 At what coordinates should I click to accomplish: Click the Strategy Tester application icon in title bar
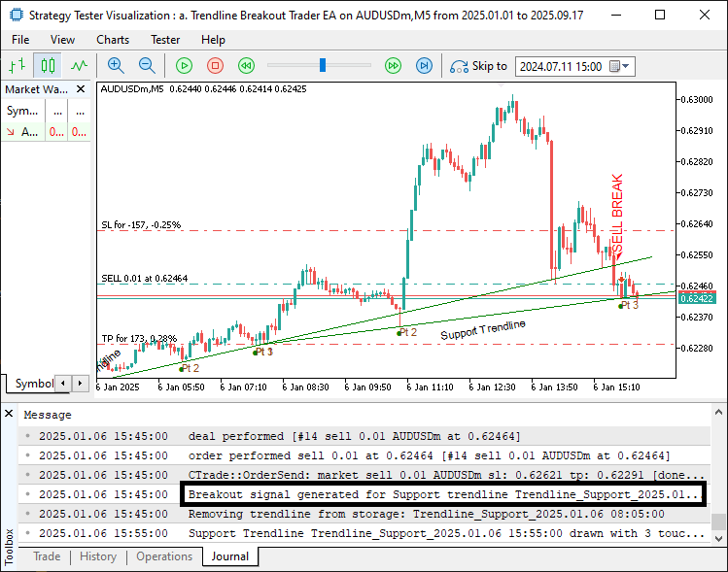[x=16, y=15]
